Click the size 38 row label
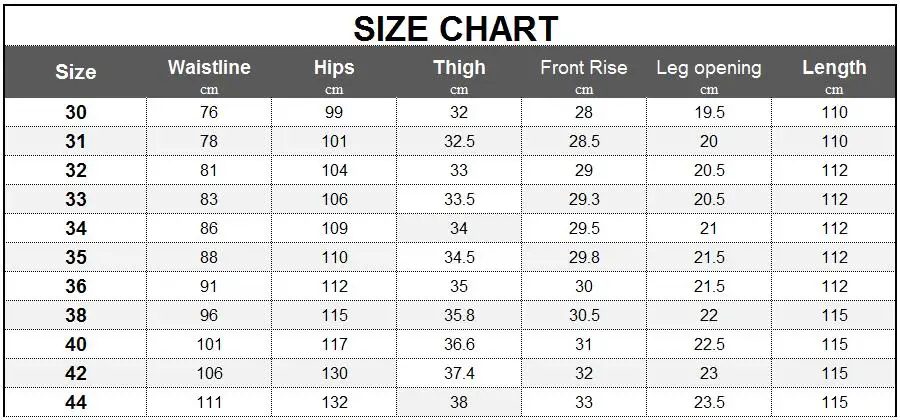The height and width of the screenshot is (420, 900). [75, 316]
